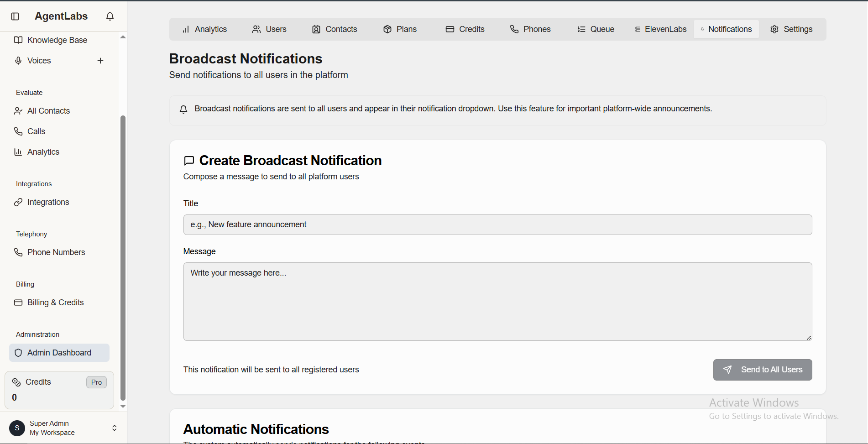This screenshot has height=444, width=868.
Task: Select the card icon beside Billing & Credits
Action: (18, 302)
